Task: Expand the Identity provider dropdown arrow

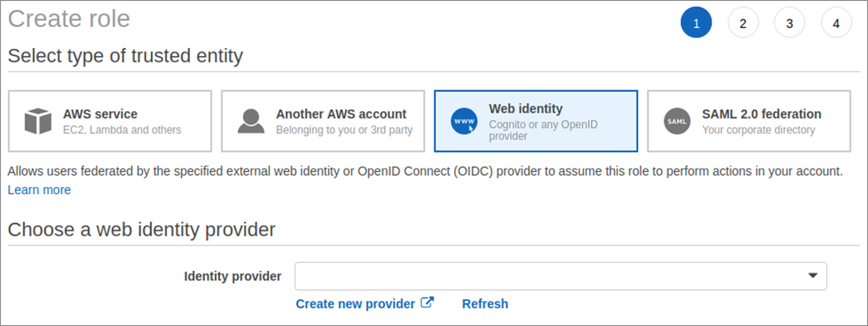Action: pos(813,276)
